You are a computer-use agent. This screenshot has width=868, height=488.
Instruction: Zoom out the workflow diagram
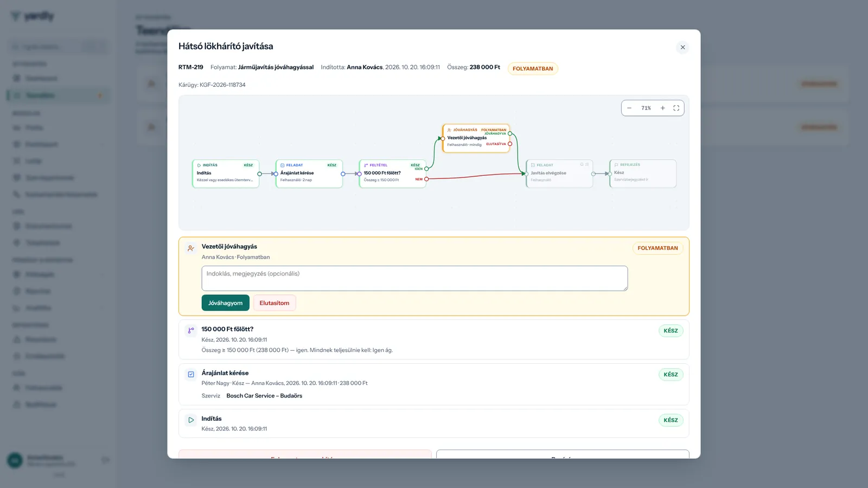point(629,108)
